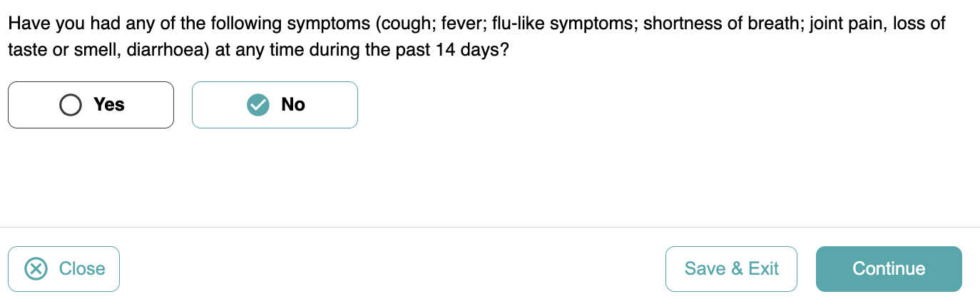Click the bold "No" label text
This screenshot has width=980, height=304.
point(293,105)
